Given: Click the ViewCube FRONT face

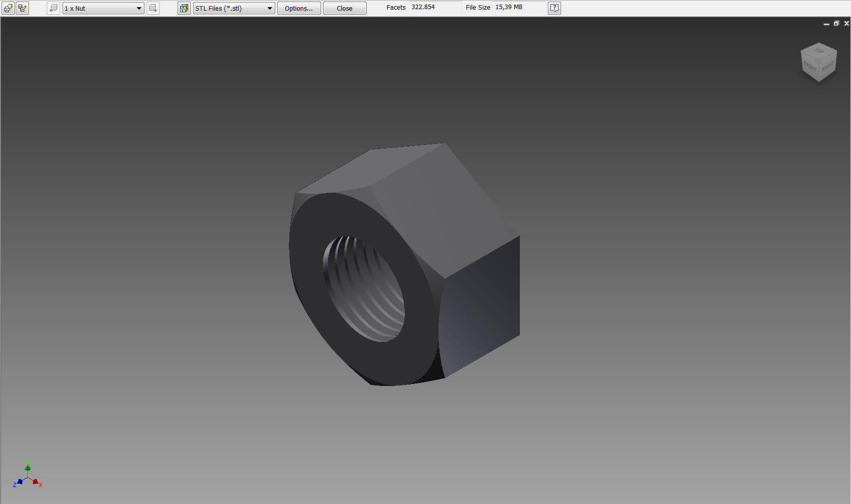Looking at the screenshot, I should (809, 66).
